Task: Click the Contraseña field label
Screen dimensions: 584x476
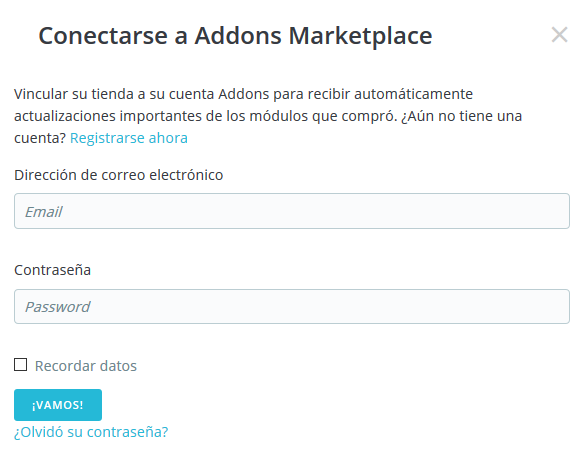Action: pyautogui.click(x=53, y=270)
